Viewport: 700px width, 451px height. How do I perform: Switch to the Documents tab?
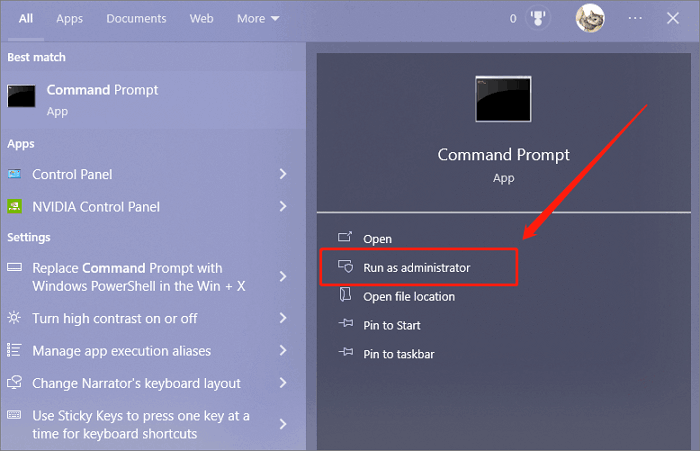(x=136, y=19)
